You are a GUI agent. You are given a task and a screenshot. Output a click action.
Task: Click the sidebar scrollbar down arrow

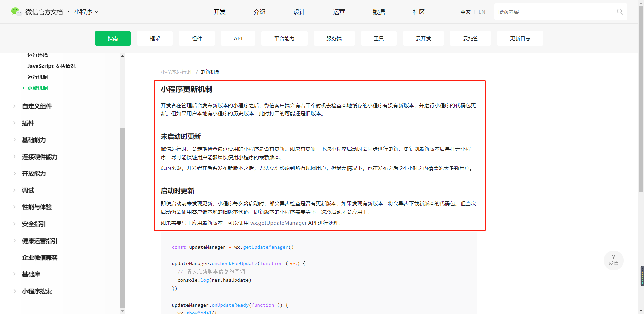coord(122,311)
